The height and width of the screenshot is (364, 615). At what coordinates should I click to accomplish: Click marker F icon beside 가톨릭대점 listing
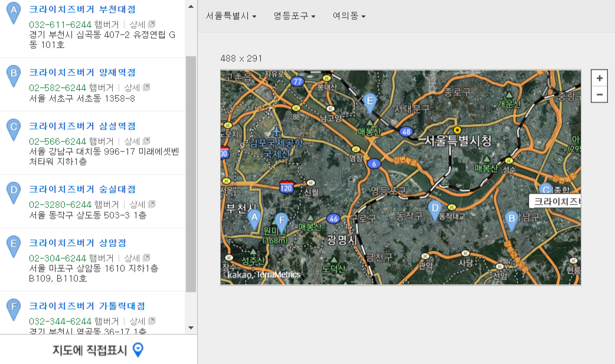coord(14,309)
